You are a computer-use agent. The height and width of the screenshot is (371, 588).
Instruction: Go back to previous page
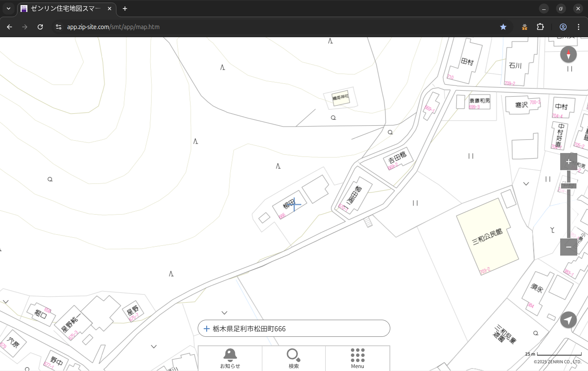(9, 27)
